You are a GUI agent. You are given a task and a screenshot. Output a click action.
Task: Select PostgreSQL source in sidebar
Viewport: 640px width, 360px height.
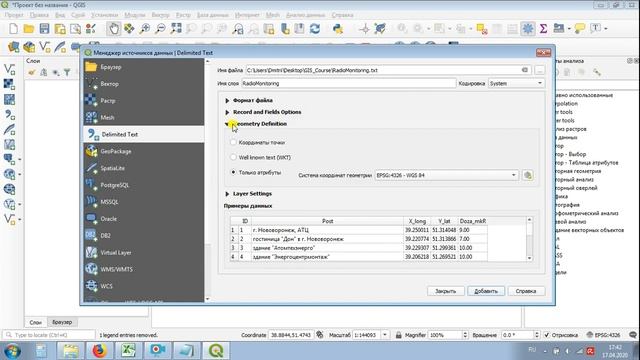pyautogui.click(x=144, y=185)
